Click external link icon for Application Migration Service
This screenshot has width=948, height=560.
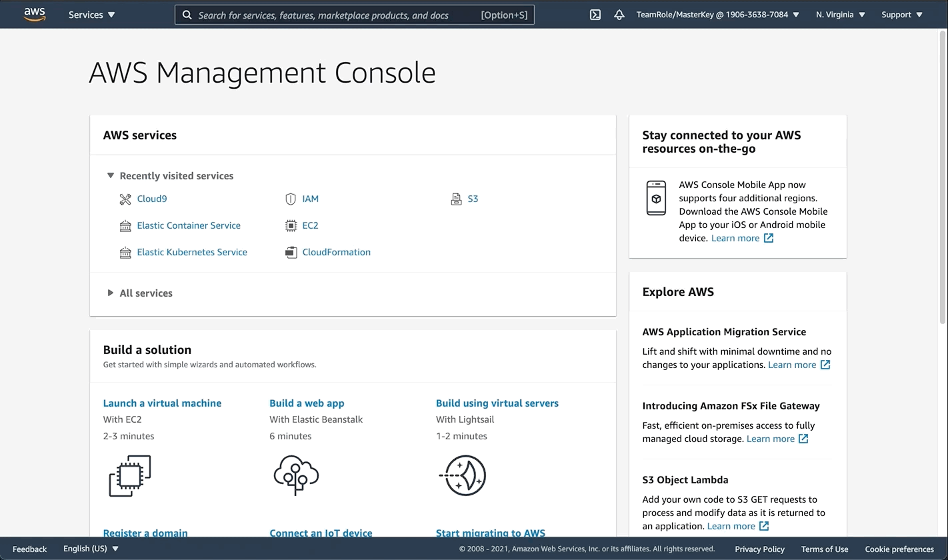click(825, 365)
